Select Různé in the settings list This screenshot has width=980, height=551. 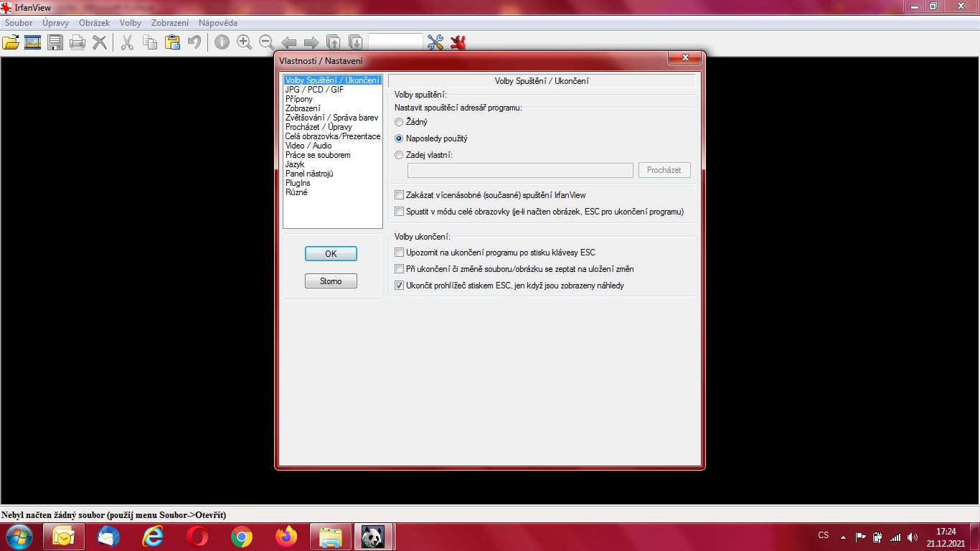(296, 192)
